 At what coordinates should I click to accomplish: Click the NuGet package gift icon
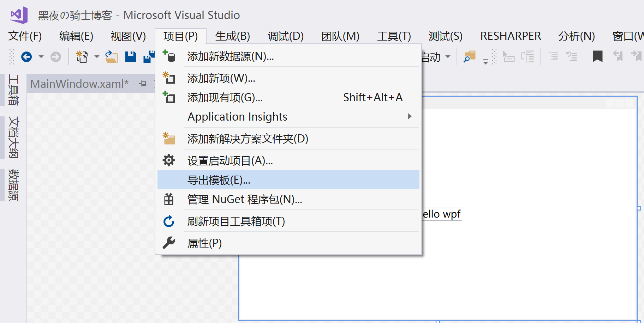pos(169,199)
